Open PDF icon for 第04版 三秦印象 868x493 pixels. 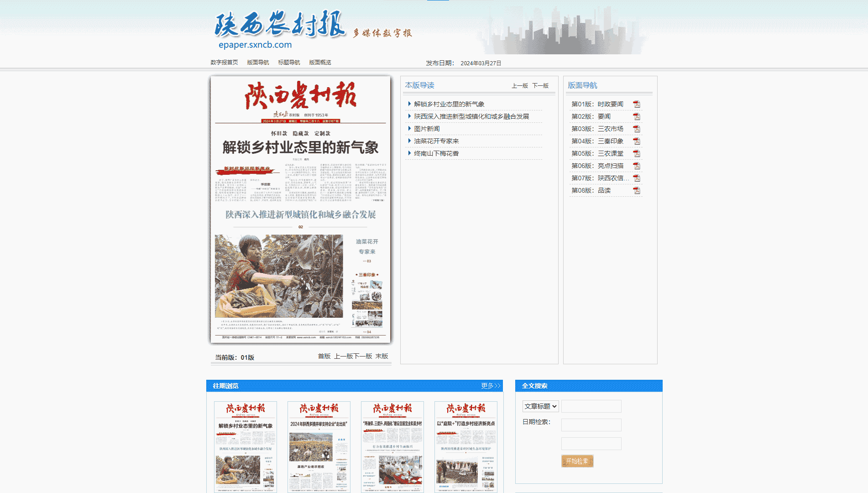click(x=636, y=142)
